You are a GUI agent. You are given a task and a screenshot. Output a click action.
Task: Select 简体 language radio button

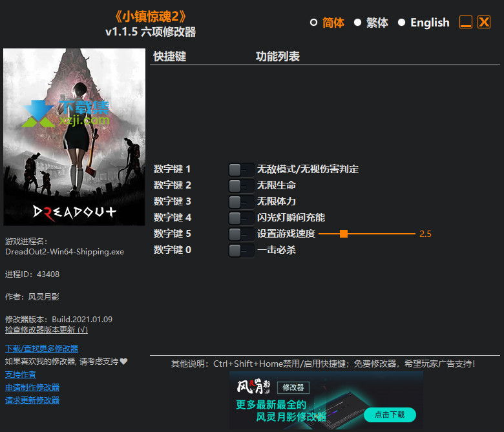point(313,23)
